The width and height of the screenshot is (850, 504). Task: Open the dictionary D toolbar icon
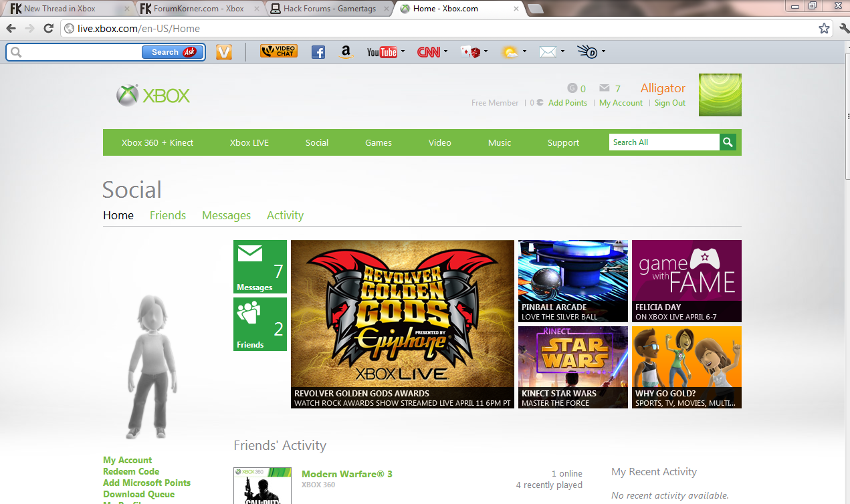(588, 51)
